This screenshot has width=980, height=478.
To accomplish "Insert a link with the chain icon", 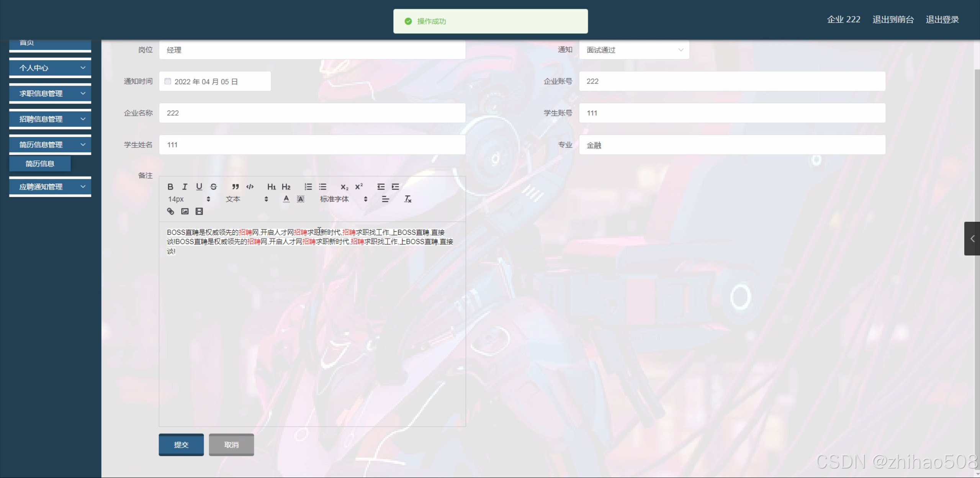I will (x=170, y=211).
